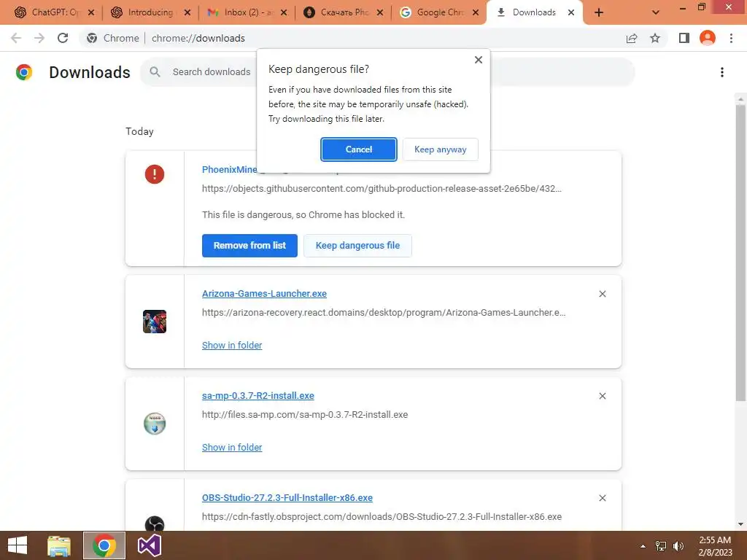Open a new tab with plus button
The width and height of the screenshot is (747, 560).
point(599,12)
